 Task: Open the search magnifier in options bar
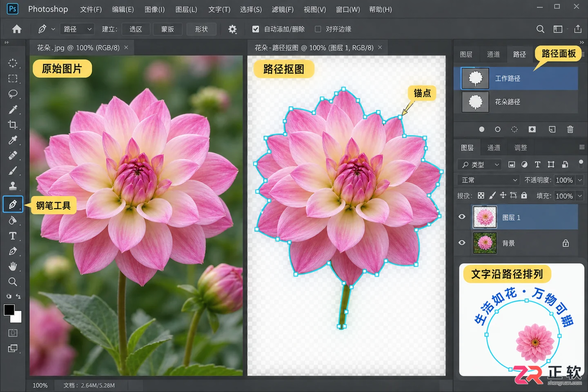pyautogui.click(x=540, y=29)
